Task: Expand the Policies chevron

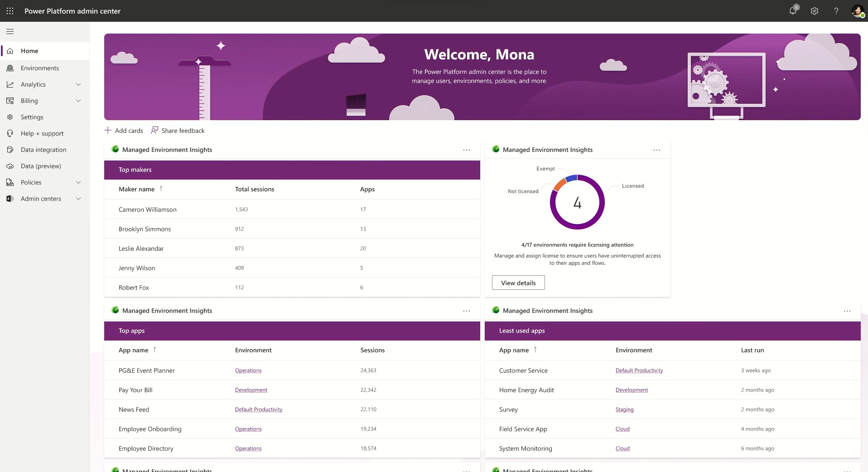Action: coord(78,182)
